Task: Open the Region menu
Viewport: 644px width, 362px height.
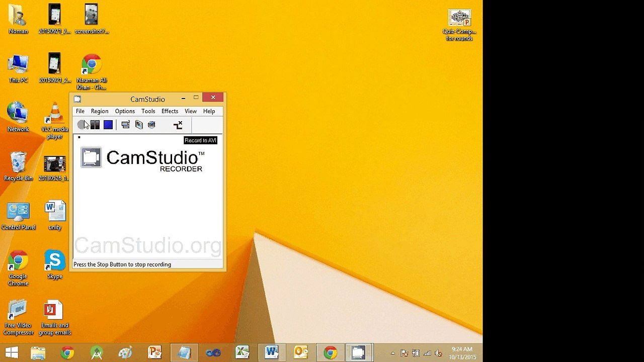Action: [x=100, y=111]
